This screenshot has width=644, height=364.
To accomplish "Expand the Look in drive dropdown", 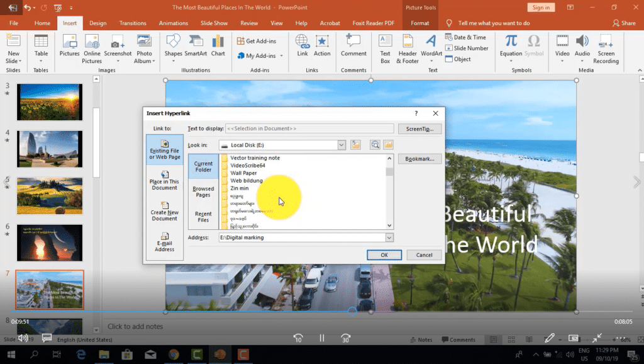I will [341, 145].
